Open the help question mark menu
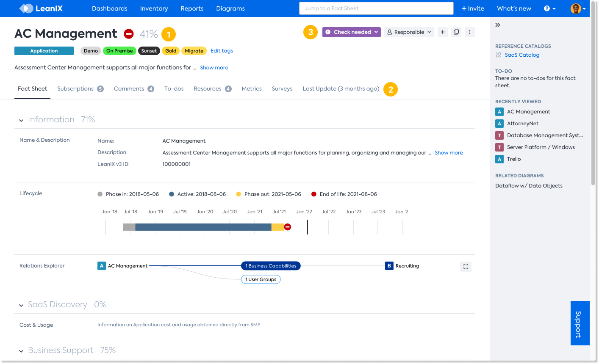 point(549,8)
